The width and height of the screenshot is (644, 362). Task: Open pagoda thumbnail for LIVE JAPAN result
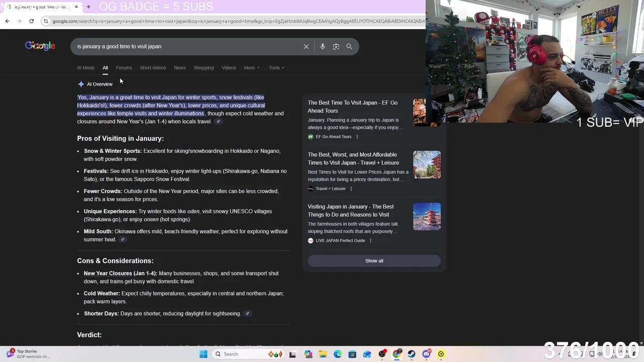pyautogui.click(x=427, y=217)
